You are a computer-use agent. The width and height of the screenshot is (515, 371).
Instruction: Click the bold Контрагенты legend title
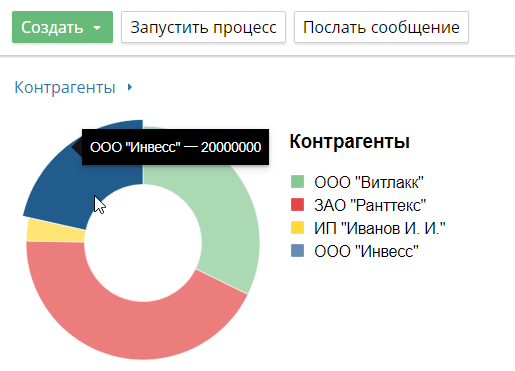click(x=350, y=141)
